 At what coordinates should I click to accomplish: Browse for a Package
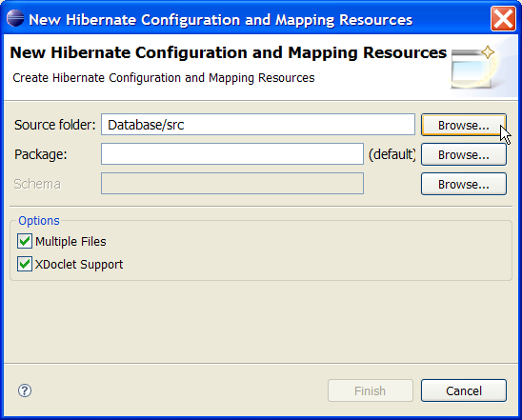[x=463, y=154]
